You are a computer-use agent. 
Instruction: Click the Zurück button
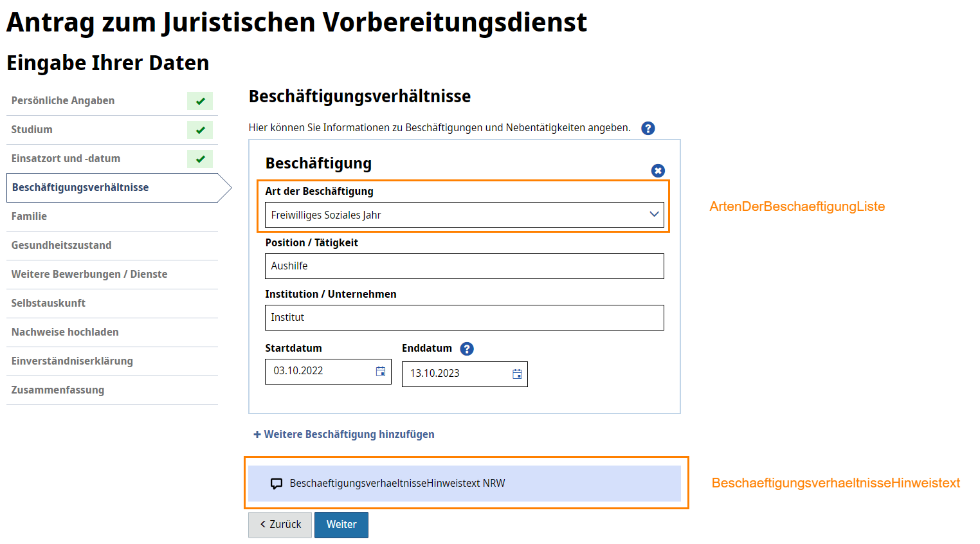coord(280,525)
